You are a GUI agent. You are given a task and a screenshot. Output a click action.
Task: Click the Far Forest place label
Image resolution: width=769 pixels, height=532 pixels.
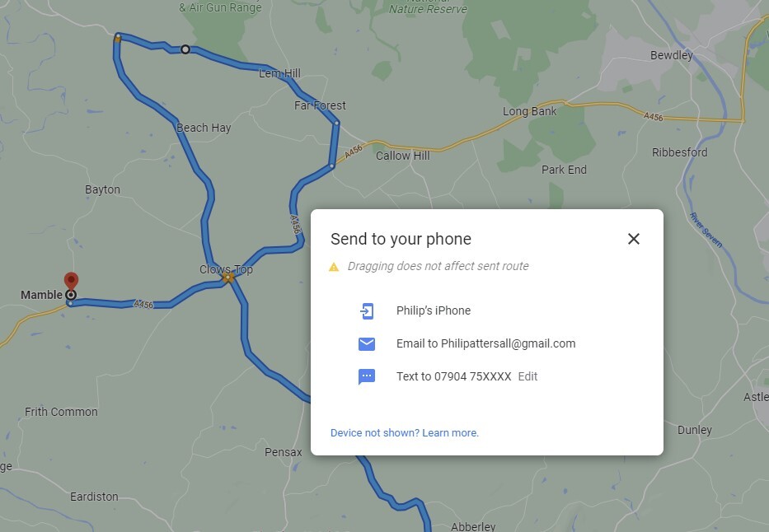pyautogui.click(x=320, y=105)
